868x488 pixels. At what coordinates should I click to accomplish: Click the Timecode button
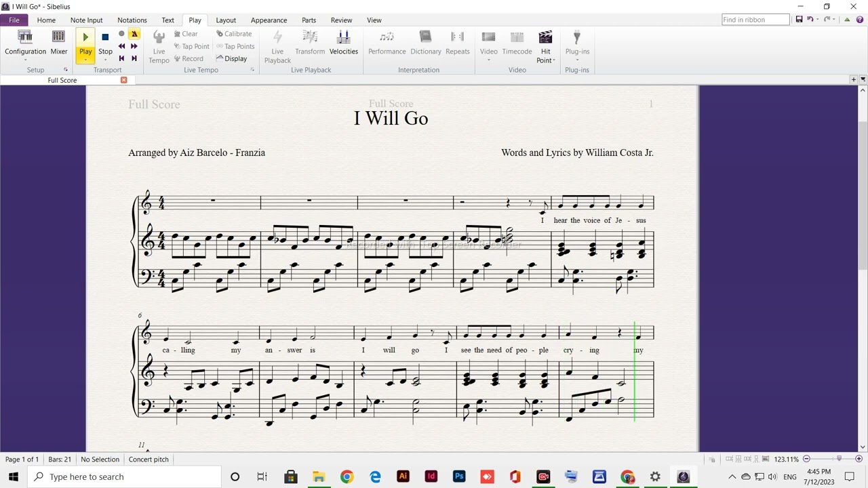pyautogui.click(x=517, y=42)
